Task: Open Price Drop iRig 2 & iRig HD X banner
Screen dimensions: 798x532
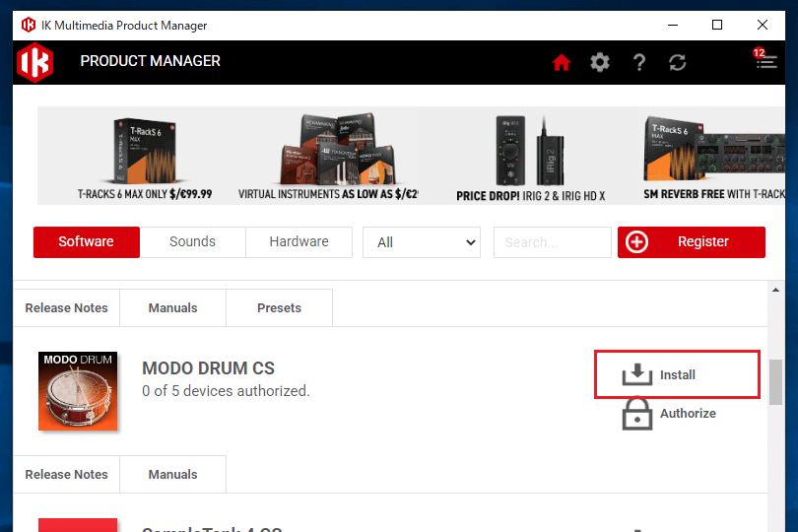Action: point(530,159)
